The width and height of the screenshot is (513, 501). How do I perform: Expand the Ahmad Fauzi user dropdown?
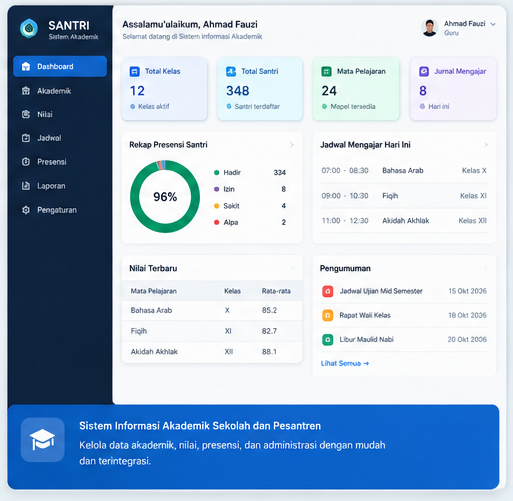coord(493,24)
